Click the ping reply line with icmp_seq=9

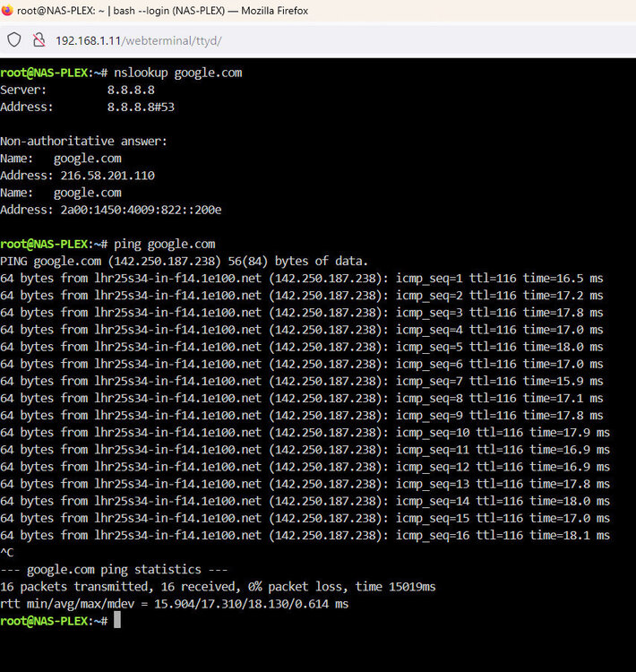[x=302, y=416]
